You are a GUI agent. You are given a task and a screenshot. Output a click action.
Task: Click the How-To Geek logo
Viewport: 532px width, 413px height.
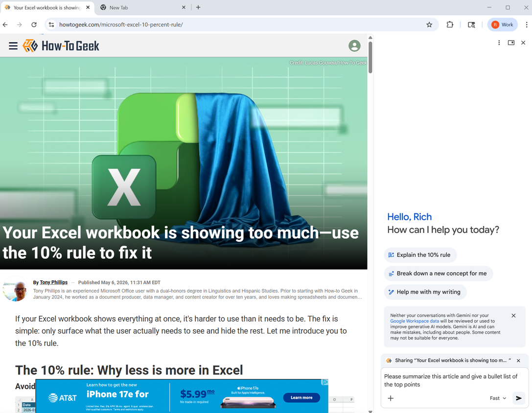tap(61, 46)
